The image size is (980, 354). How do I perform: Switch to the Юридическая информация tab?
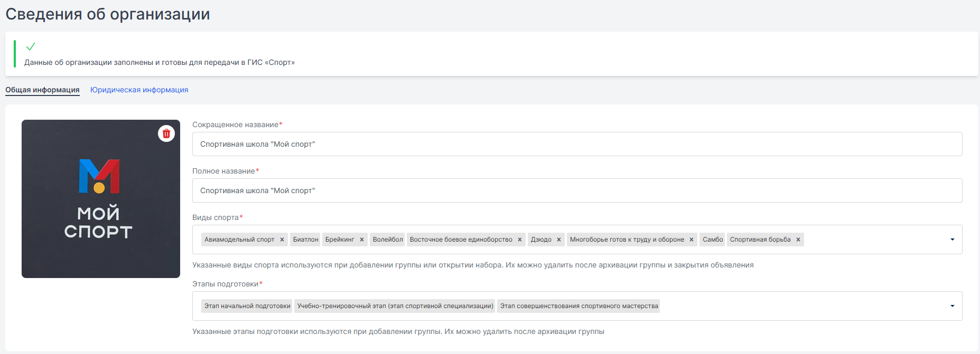pyautogui.click(x=139, y=90)
